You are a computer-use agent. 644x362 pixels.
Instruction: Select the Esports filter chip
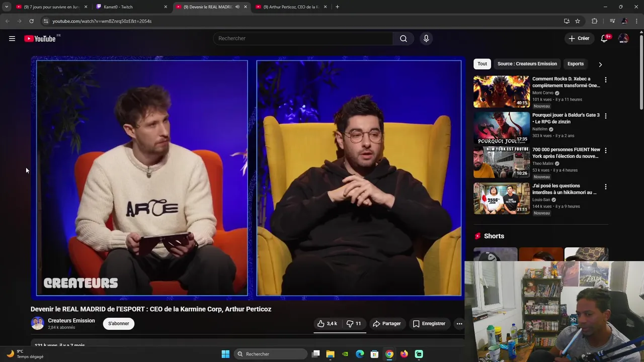click(576, 64)
